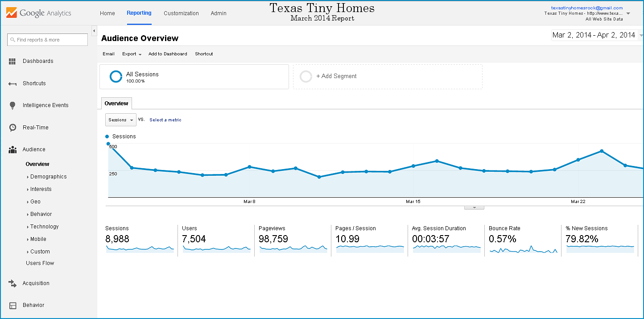This screenshot has height=319, width=644.
Task: Open the Audience section label
Action: tap(34, 149)
